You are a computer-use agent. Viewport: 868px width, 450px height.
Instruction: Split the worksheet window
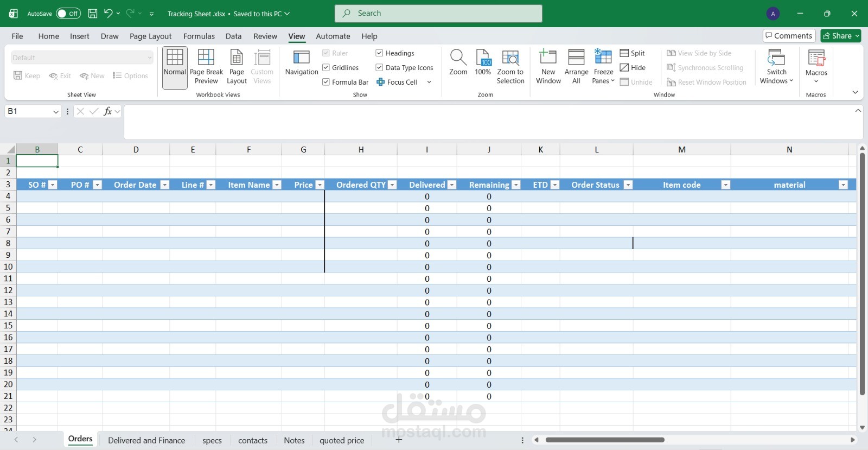pyautogui.click(x=633, y=53)
